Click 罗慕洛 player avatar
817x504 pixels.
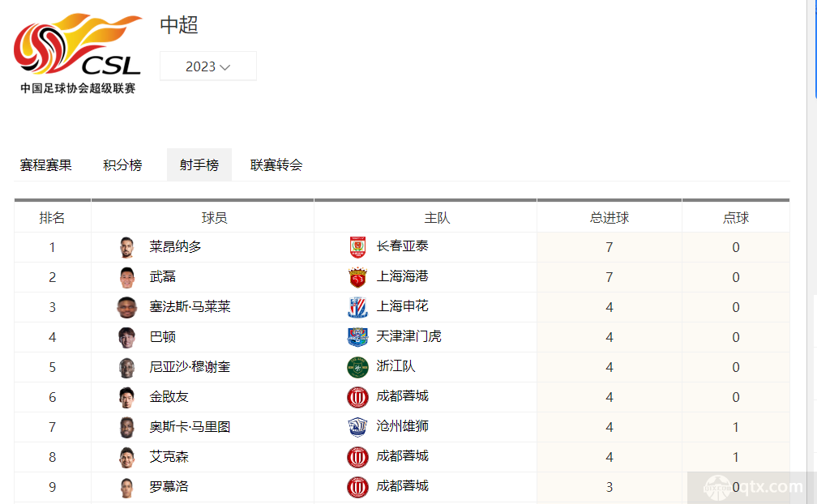[126, 487]
